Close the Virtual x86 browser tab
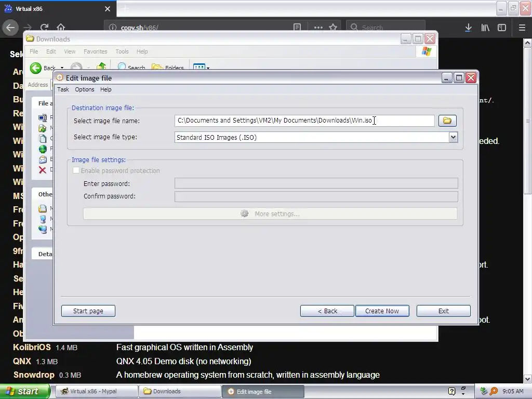The width and height of the screenshot is (532, 399). click(x=108, y=9)
